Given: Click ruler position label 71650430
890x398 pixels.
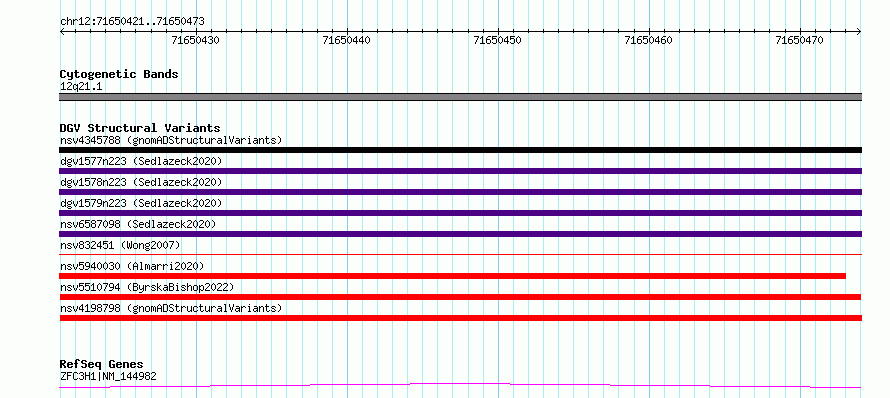Looking at the screenshot, I should click(x=195, y=40).
